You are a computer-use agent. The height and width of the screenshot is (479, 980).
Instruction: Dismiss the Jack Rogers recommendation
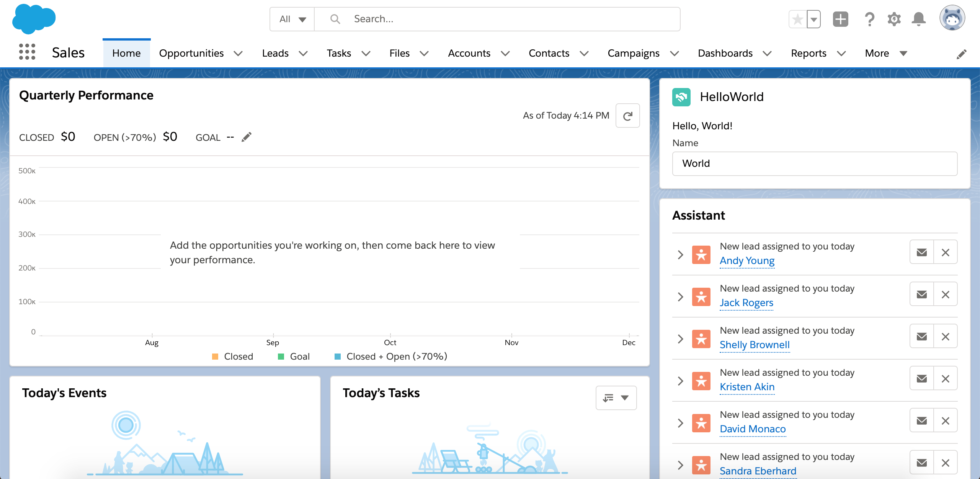click(946, 294)
